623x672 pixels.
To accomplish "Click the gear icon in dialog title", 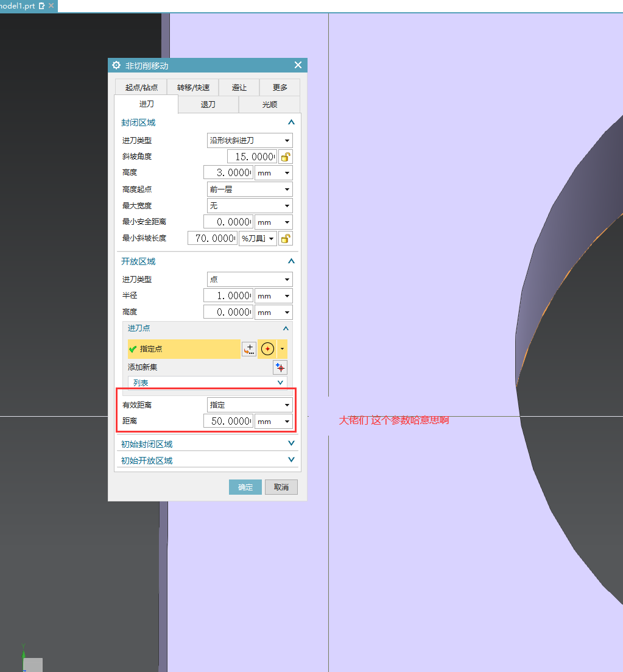I will [x=116, y=65].
